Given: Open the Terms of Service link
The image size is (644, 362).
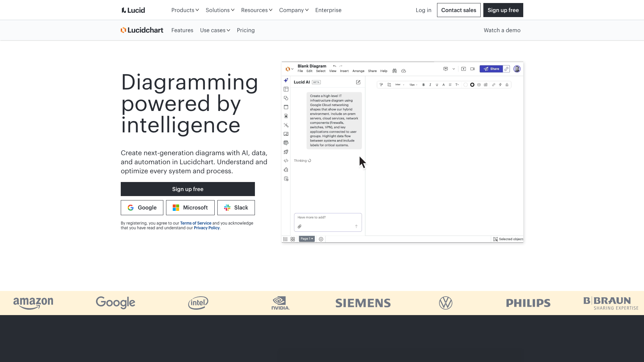Looking at the screenshot, I should point(196,223).
